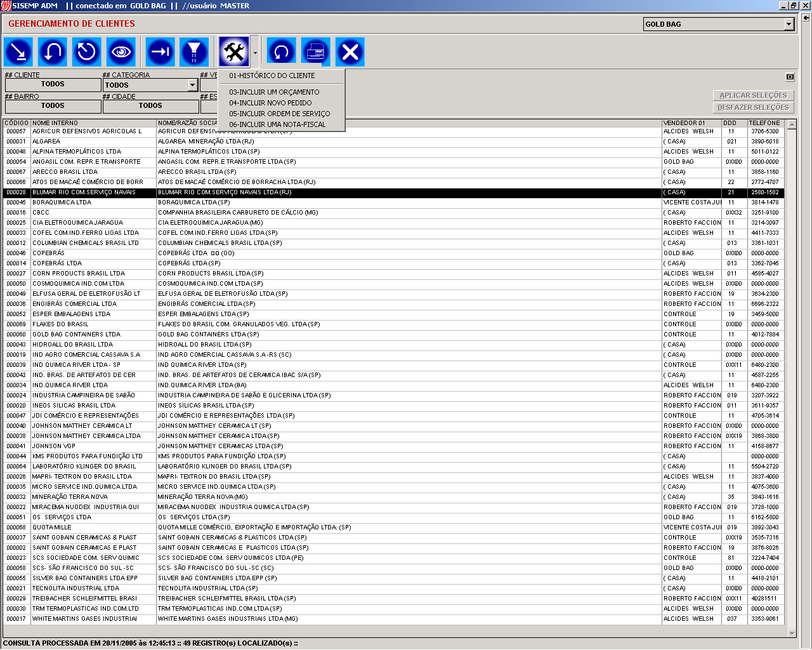This screenshot has height=650, width=812.
Task: Click the NOME INTERNO column header
Action: (93, 123)
